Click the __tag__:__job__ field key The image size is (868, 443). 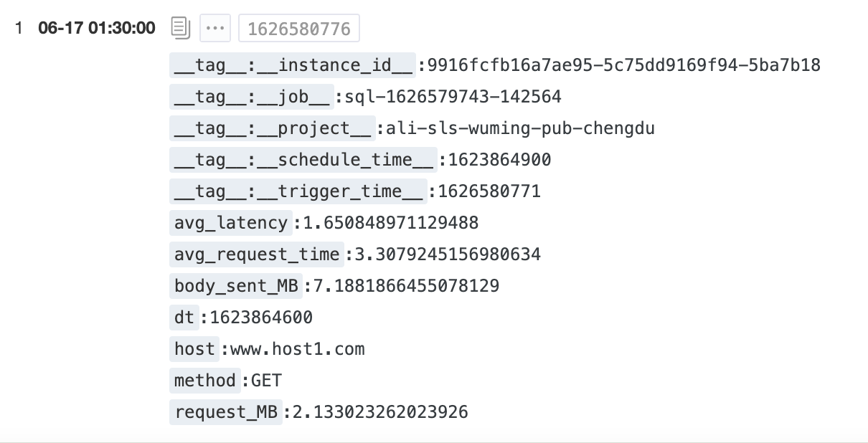[x=252, y=97]
